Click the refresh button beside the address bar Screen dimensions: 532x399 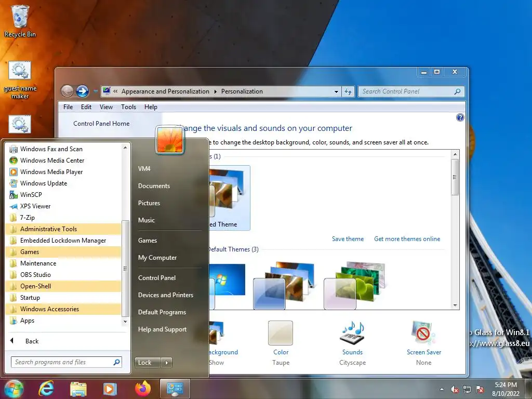pos(348,91)
